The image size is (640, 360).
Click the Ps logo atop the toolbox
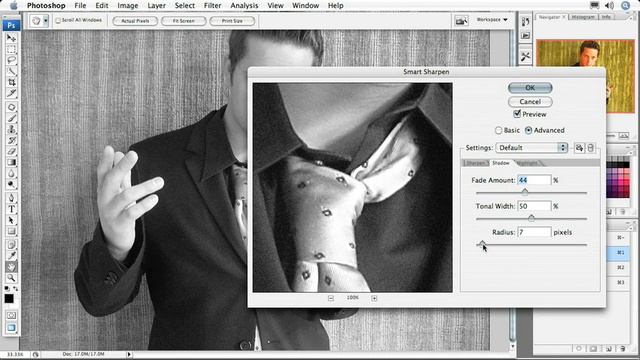[11, 25]
